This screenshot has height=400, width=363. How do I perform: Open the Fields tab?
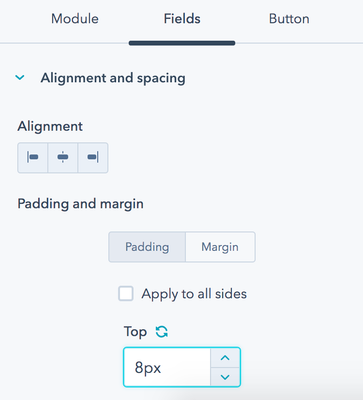coord(182,19)
